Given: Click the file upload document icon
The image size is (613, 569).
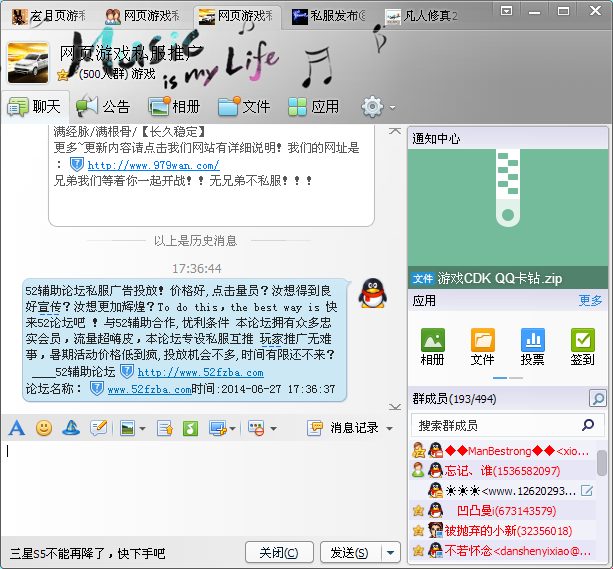Looking at the screenshot, I should (x=164, y=428).
